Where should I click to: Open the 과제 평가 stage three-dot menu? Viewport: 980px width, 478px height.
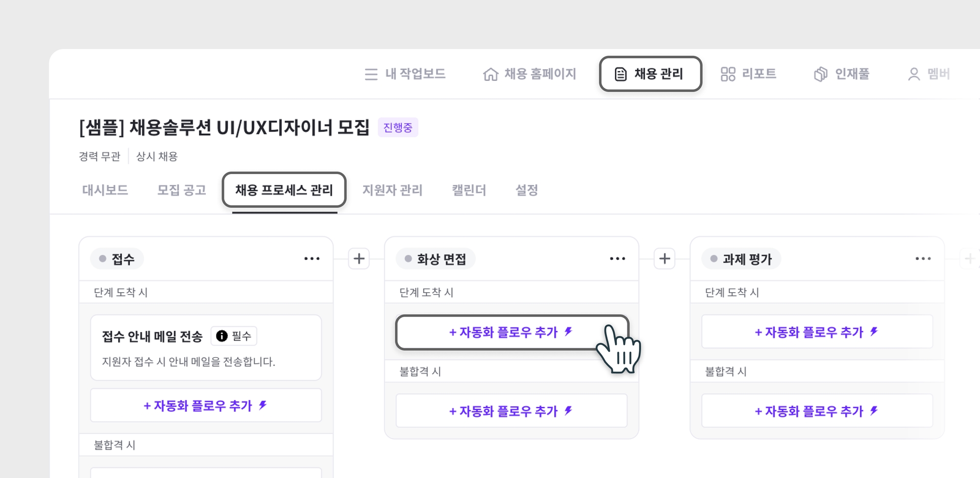pyautogui.click(x=923, y=258)
